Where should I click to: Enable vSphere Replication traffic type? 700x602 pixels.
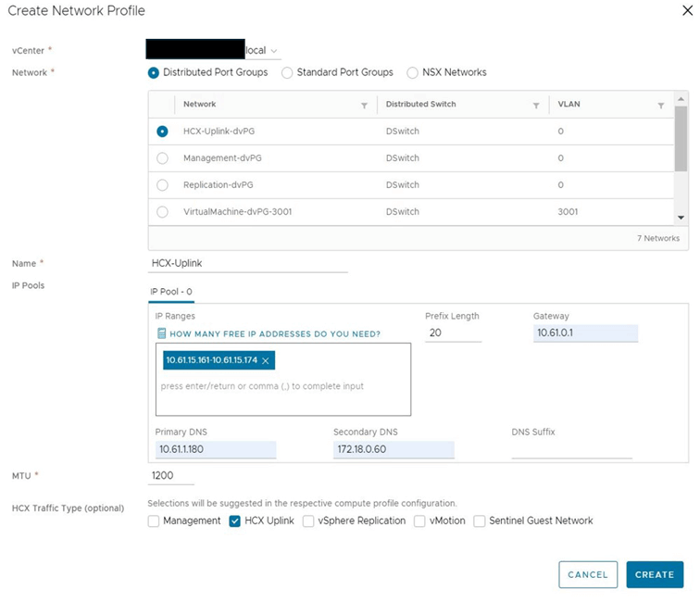click(308, 521)
